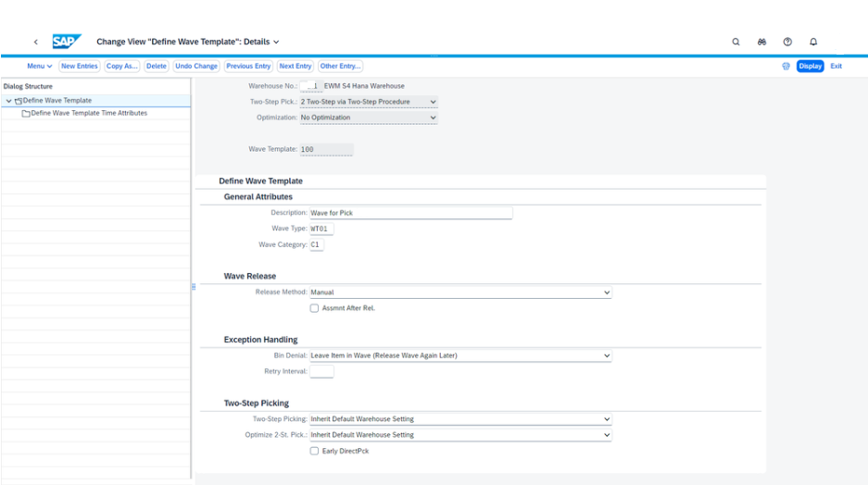Click the Description input field
868x485 pixels.
tap(410, 213)
